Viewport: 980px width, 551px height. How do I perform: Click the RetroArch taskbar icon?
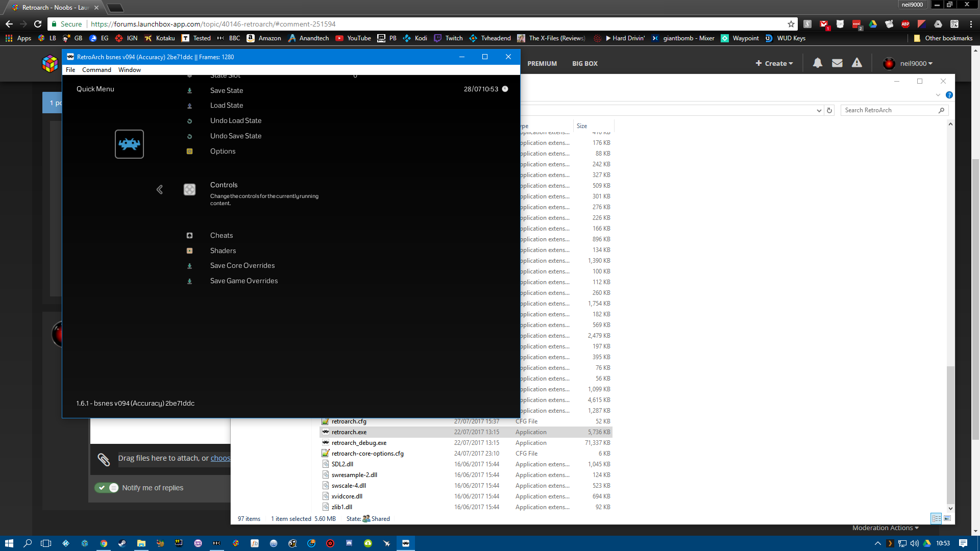click(406, 543)
